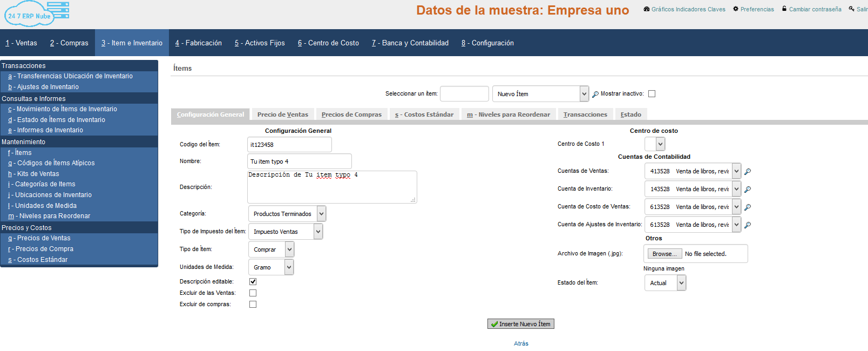
Task: Click the Codigo del Ítem text field
Action: pos(289,145)
